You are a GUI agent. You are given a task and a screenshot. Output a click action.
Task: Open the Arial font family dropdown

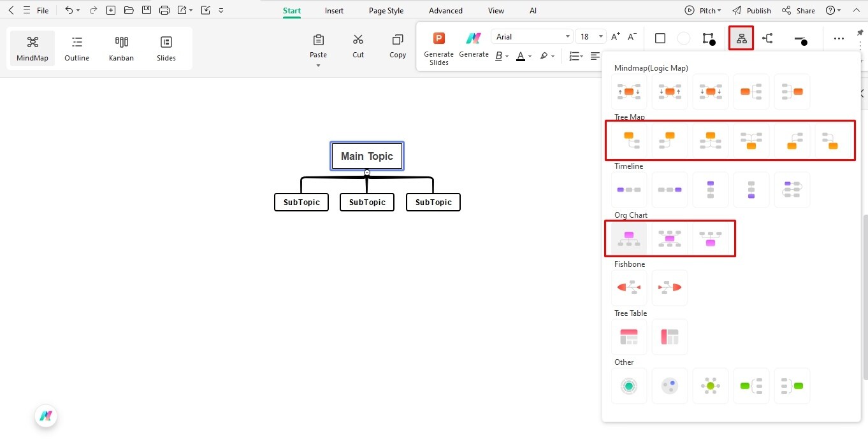click(532, 36)
